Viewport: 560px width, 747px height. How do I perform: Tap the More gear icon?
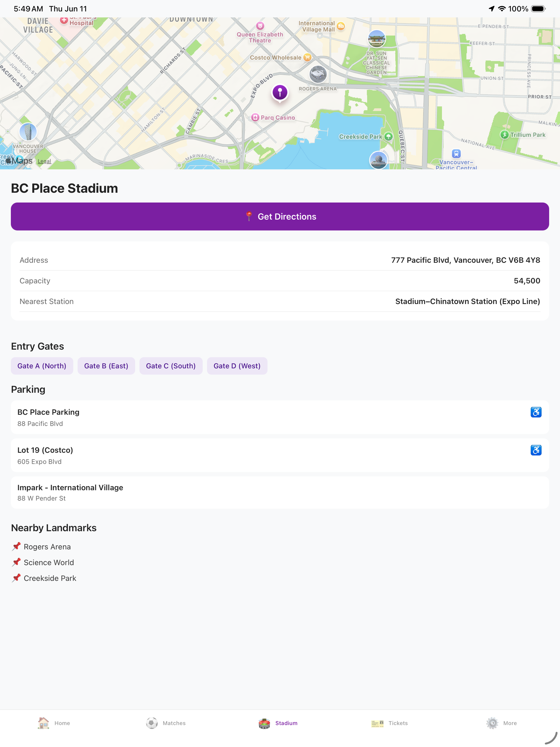coord(492,723)
